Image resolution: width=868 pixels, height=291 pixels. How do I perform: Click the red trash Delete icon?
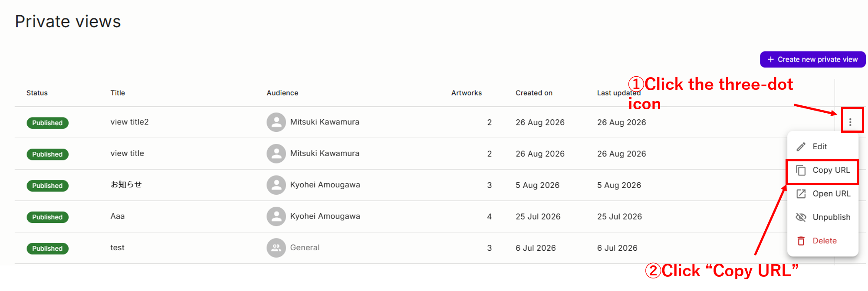[801, 241]
